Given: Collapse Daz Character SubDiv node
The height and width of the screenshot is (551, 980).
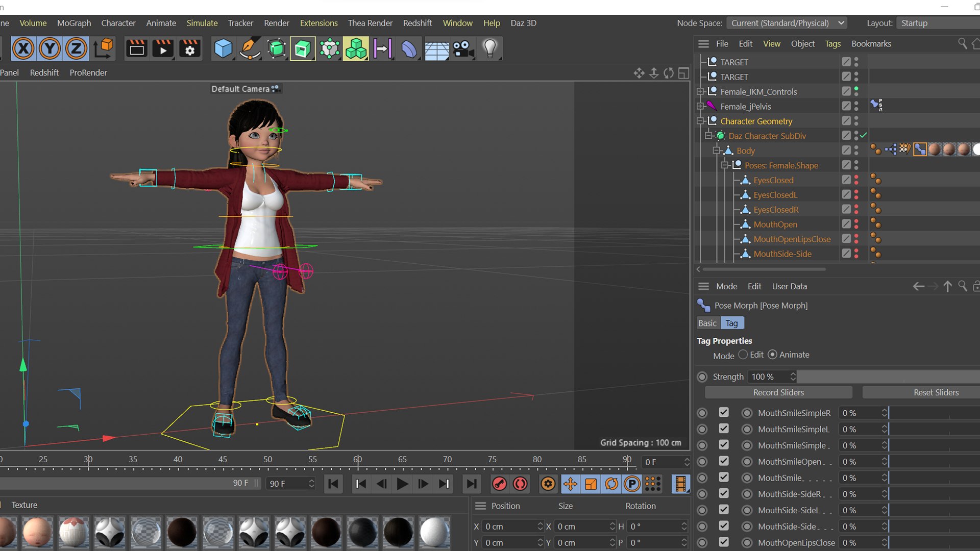Looking at the screenshot, I should (708, 136).
